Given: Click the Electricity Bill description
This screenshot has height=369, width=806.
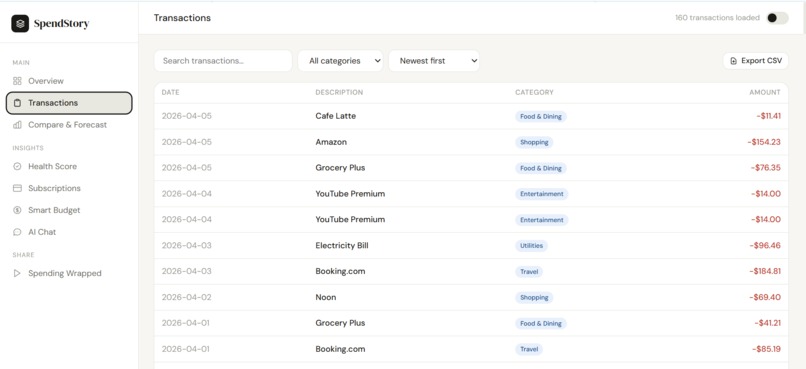Looking at the screenshot, I should tap(342, 246).
